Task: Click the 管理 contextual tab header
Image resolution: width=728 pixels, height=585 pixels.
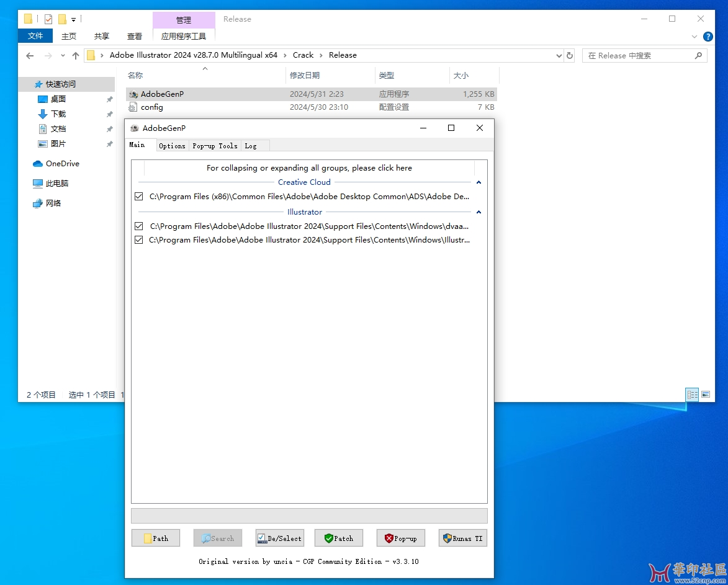Action: pos(183,20)
